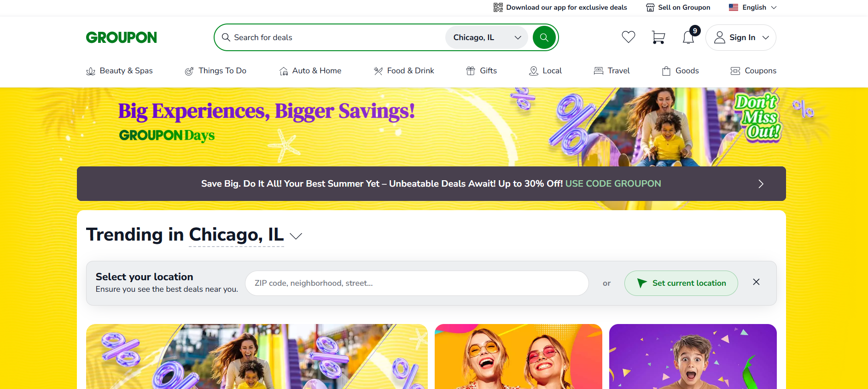Advance the promo banner with right chevron
The width and height of the screenshot is (868, 389).
pos(761,183)
